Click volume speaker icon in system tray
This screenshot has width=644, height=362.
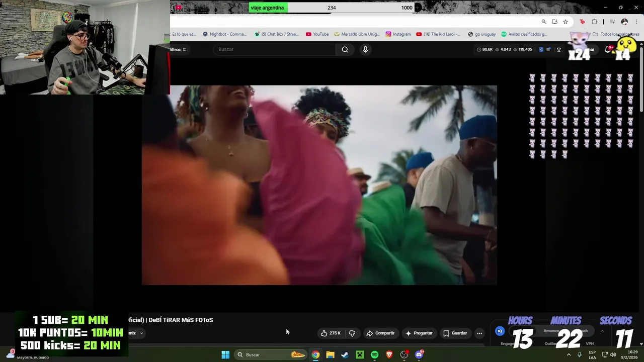[x=613, y=354]
